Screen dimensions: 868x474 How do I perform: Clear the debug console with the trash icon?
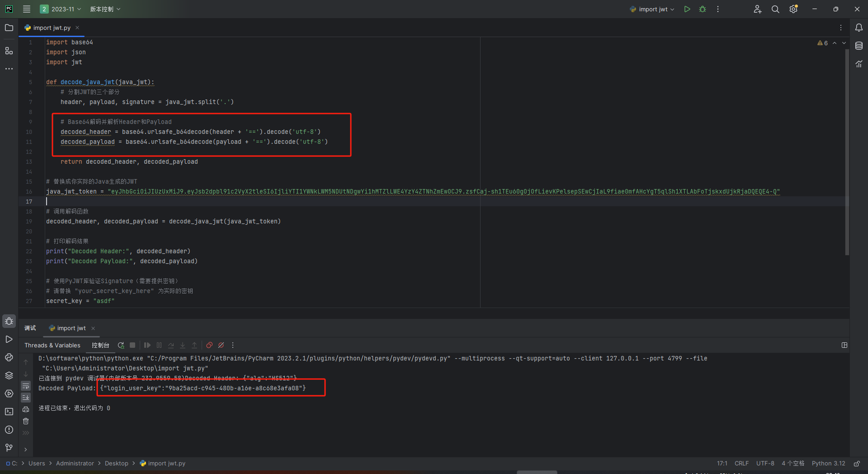click(x=26, y=421)
